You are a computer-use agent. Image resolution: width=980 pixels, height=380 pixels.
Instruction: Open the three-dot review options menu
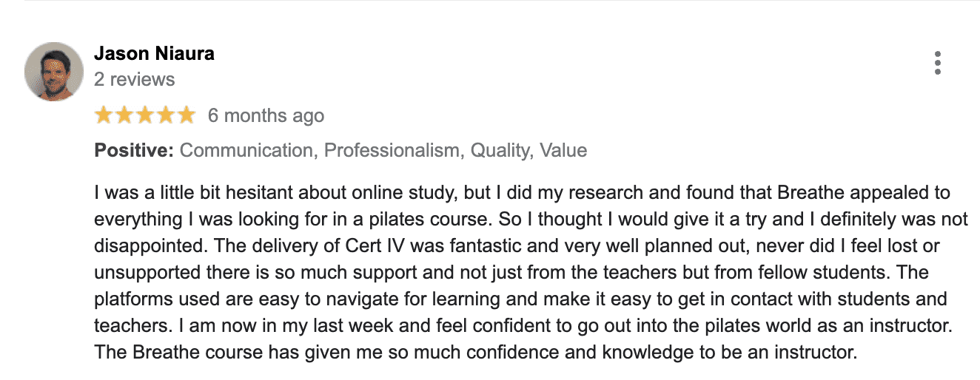click(937, 63)
